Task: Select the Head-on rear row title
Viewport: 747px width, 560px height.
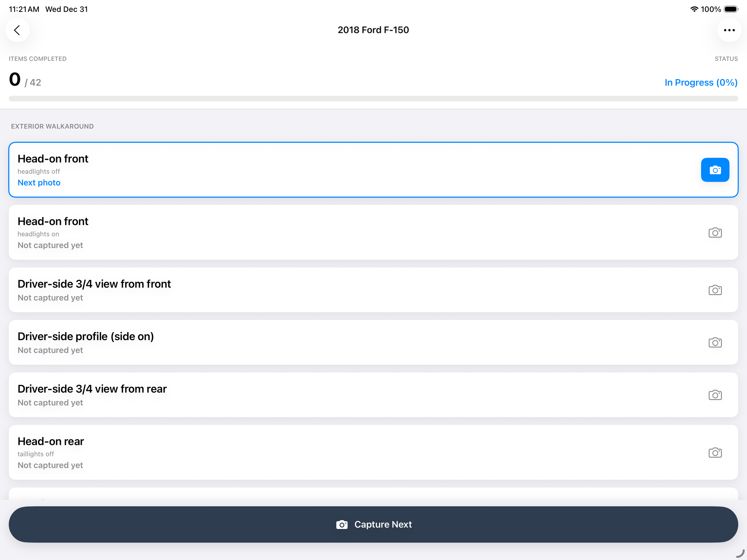Action: point(51,441)
